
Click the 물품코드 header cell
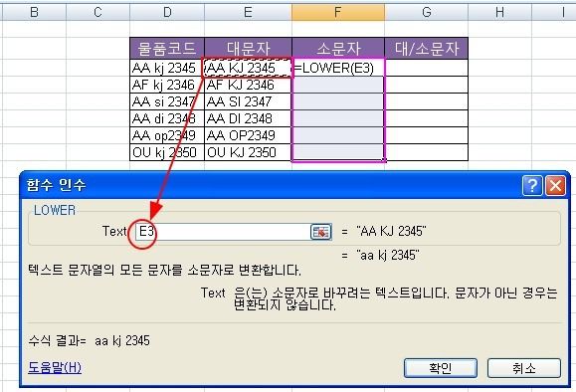(x=167, y=48)
